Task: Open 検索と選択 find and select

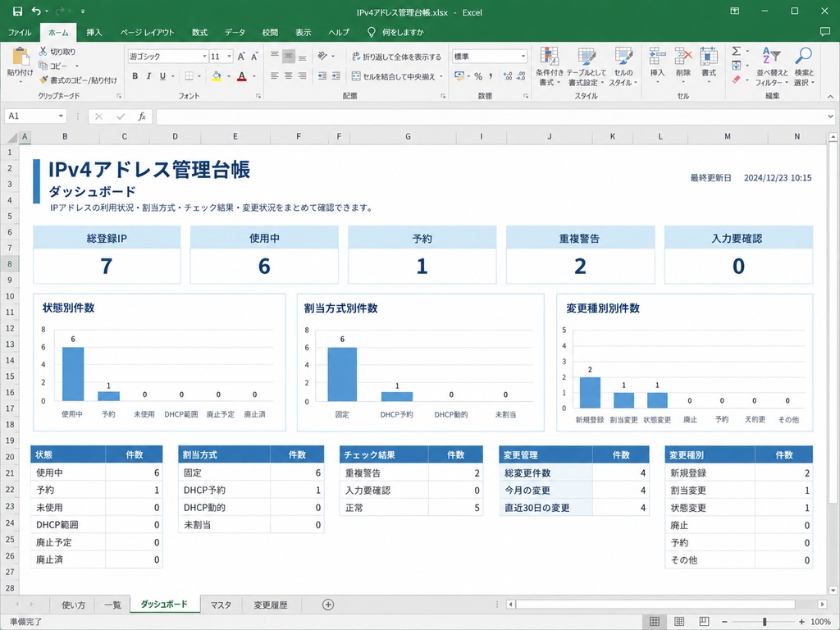Action: tap(804, 66)
